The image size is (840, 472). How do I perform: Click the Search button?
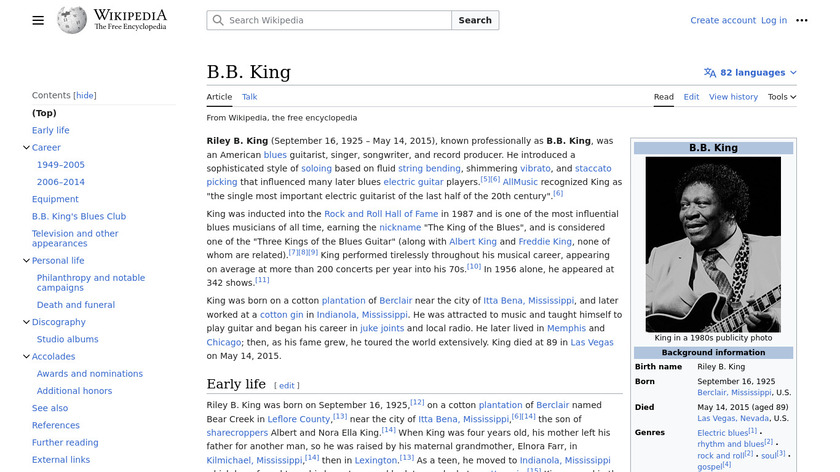(475, 20)
